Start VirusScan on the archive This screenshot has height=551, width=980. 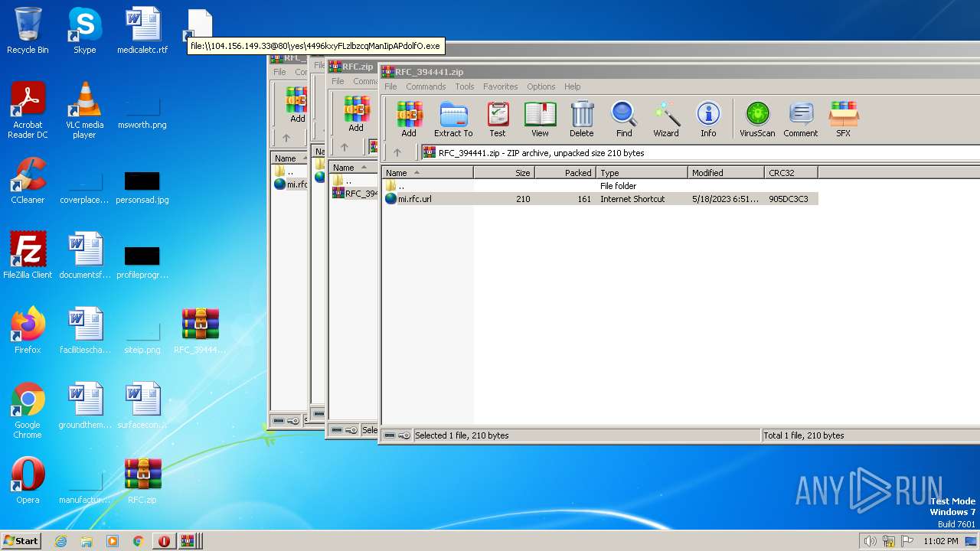click(x=757, y=119)
